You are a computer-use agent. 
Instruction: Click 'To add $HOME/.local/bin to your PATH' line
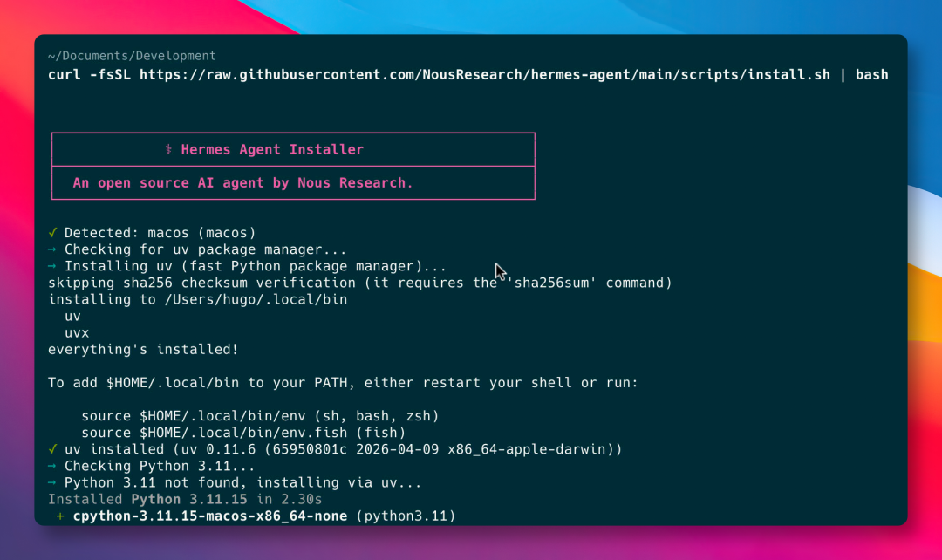click(x=343, y=383)
